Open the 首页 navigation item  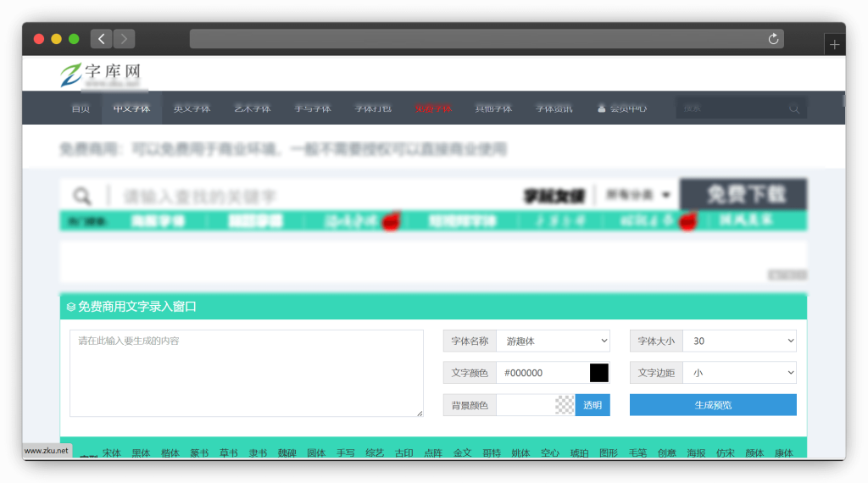point(81,108)
